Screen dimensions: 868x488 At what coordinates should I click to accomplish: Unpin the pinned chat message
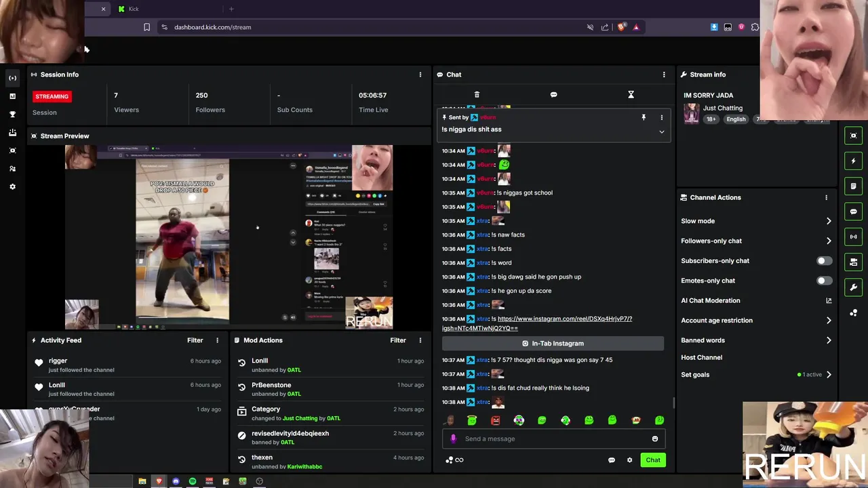click(x=644, y=117)
